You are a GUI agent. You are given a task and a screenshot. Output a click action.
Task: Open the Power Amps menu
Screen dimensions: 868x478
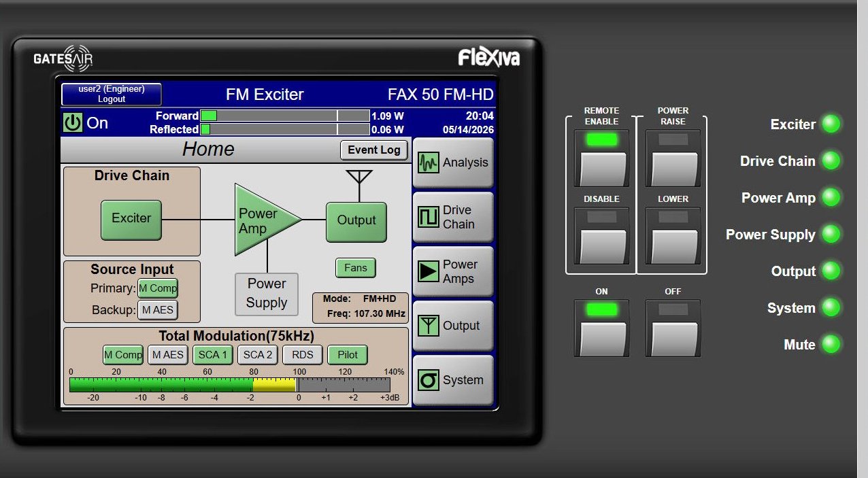click(x=453, y=271)
